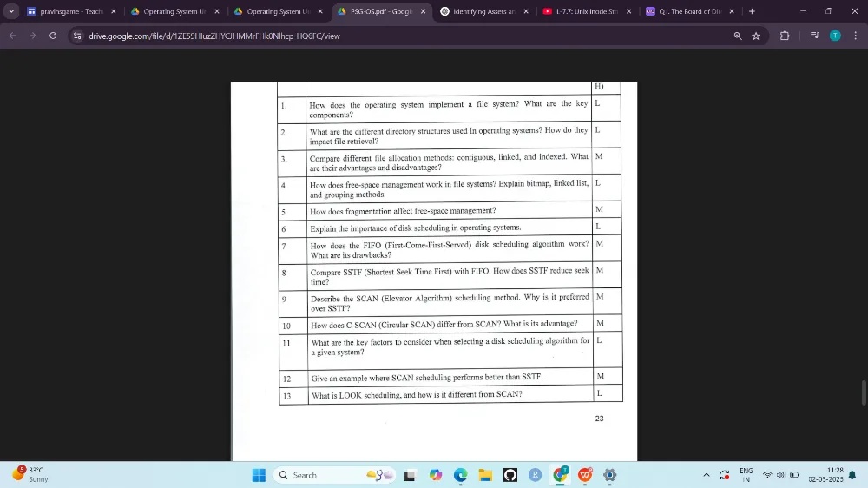Click the Windows Start button
Viewport: 868px width, 488px height.
(x=259, y=475)
